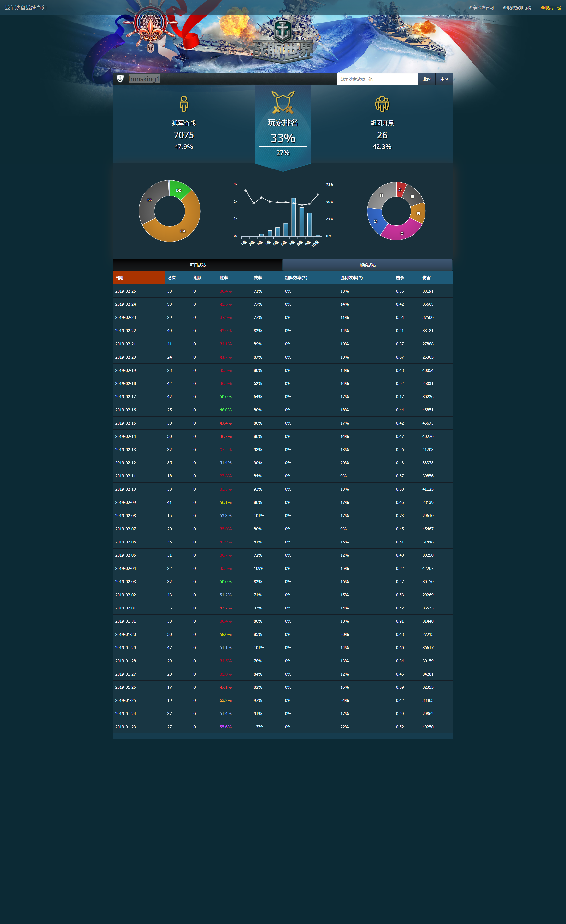Screen dimensions: 566x924
Task: Focus the 战争沙盘战绩查询 search field
Action: pyautogui.click(x=377, y=79)
